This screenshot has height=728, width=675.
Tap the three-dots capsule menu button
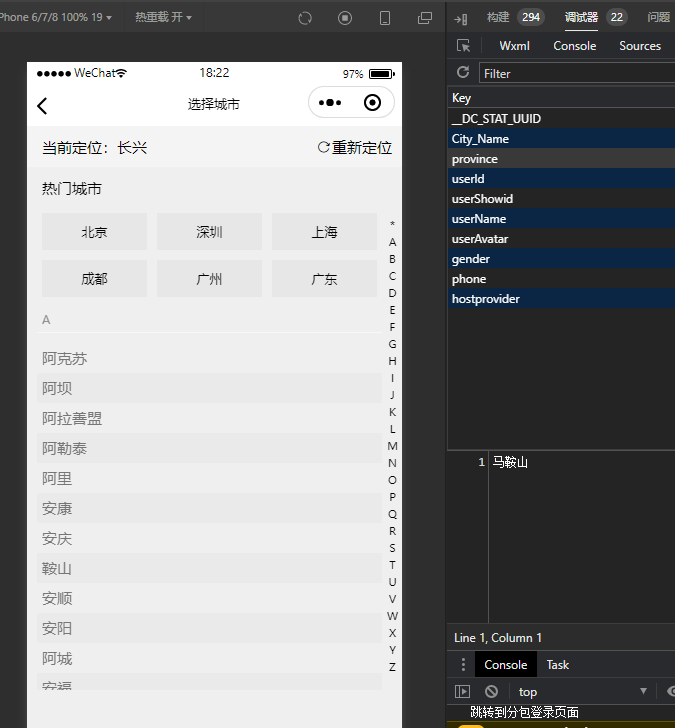[x=330, y=103]
